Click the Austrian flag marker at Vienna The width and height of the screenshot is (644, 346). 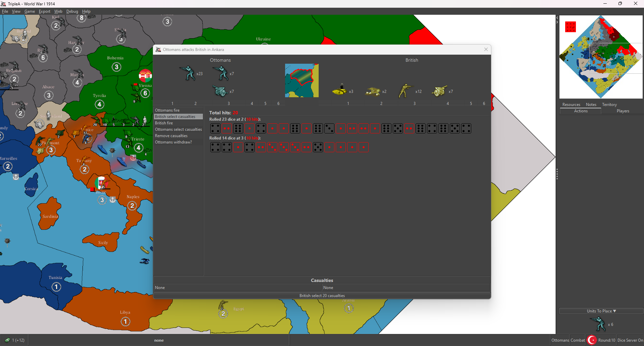(x=145, y=76)
